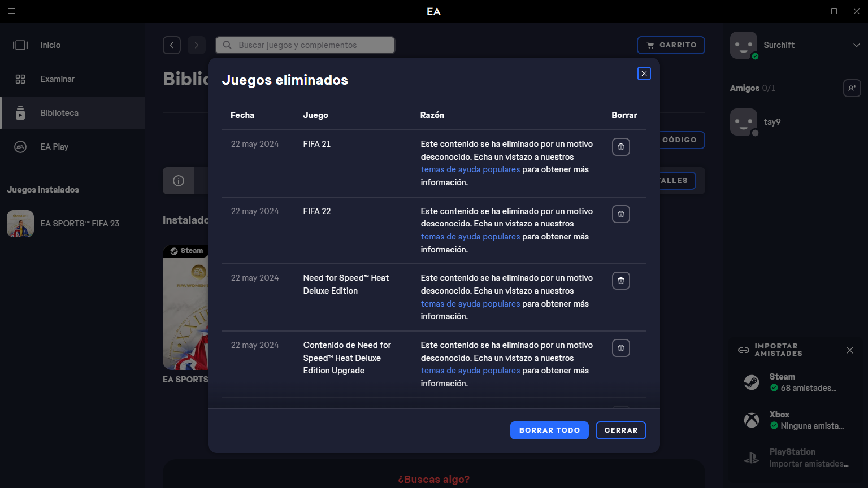This screenshot has height=488, width=868.
Task: Go to Inicio in sidebar
Action: coord(72,45)
